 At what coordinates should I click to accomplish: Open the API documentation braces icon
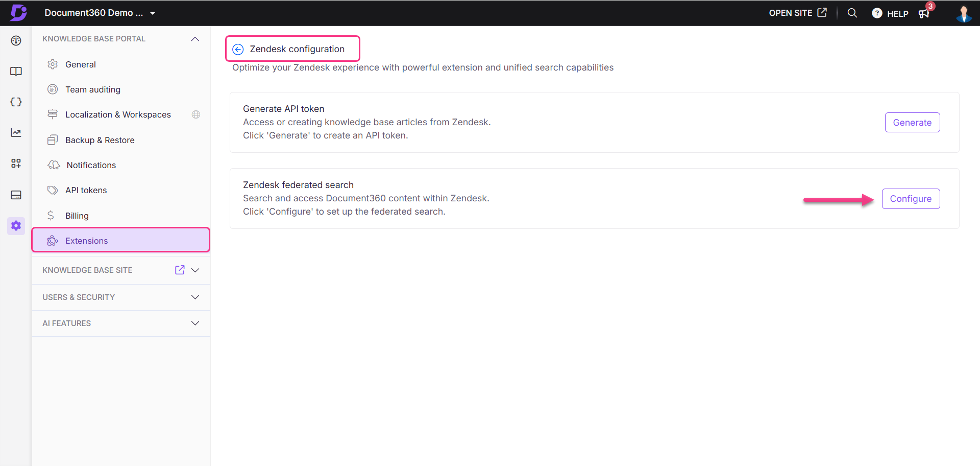16,102
